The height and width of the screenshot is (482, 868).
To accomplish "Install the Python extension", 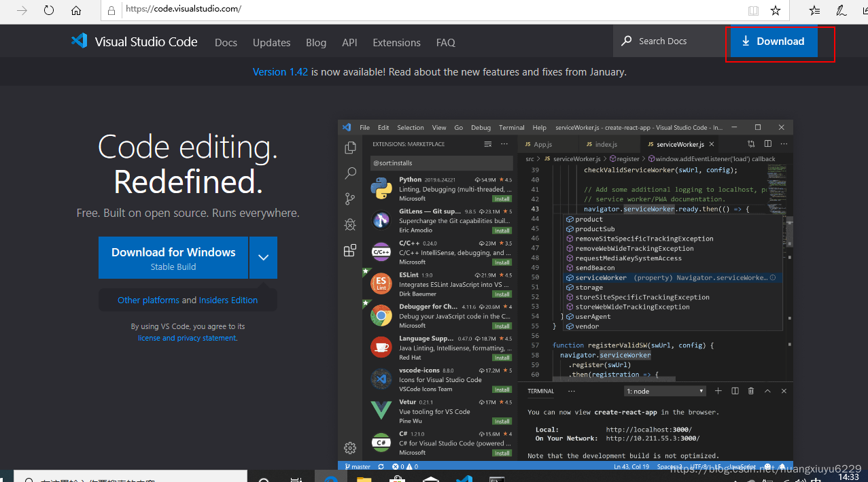I will click(501, 199).
